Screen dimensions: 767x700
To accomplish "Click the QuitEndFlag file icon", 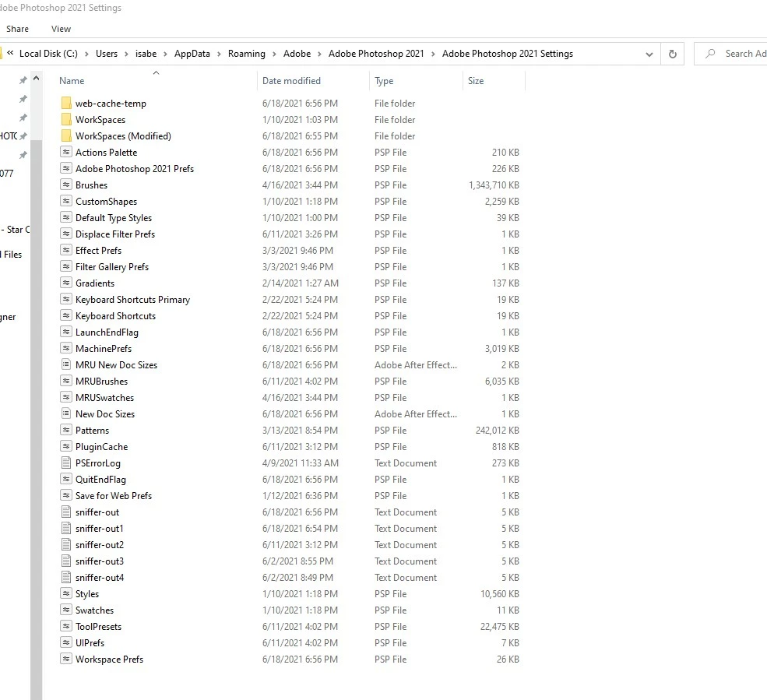I will [66, 479].
